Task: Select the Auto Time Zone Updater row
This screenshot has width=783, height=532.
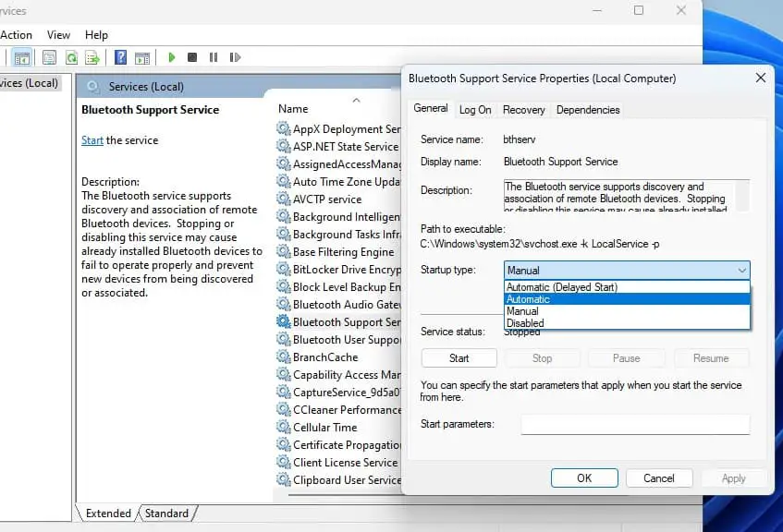Action: pyautogui.click(x=338, y=181)
